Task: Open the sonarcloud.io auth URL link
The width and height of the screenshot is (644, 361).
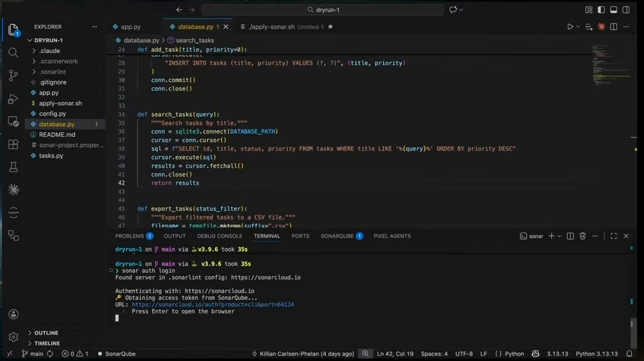Action: click(x=213, y=305)
